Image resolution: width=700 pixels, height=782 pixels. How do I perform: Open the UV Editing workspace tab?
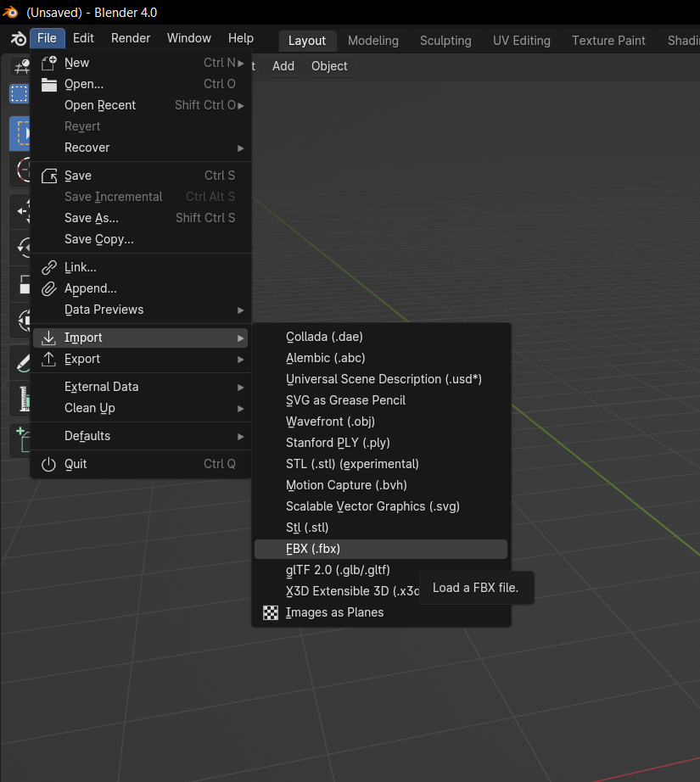click(521, 41)
